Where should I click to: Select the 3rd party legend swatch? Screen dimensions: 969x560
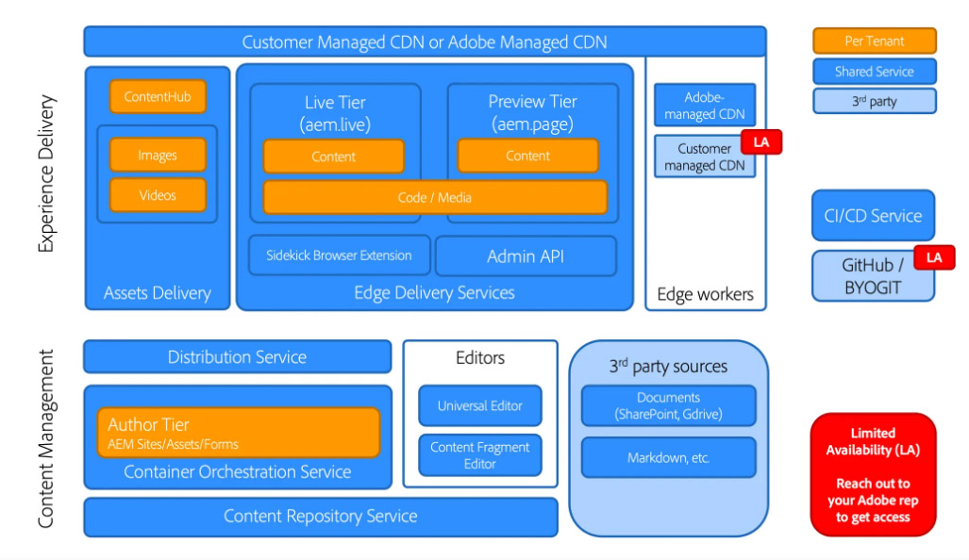click(874, 101)
